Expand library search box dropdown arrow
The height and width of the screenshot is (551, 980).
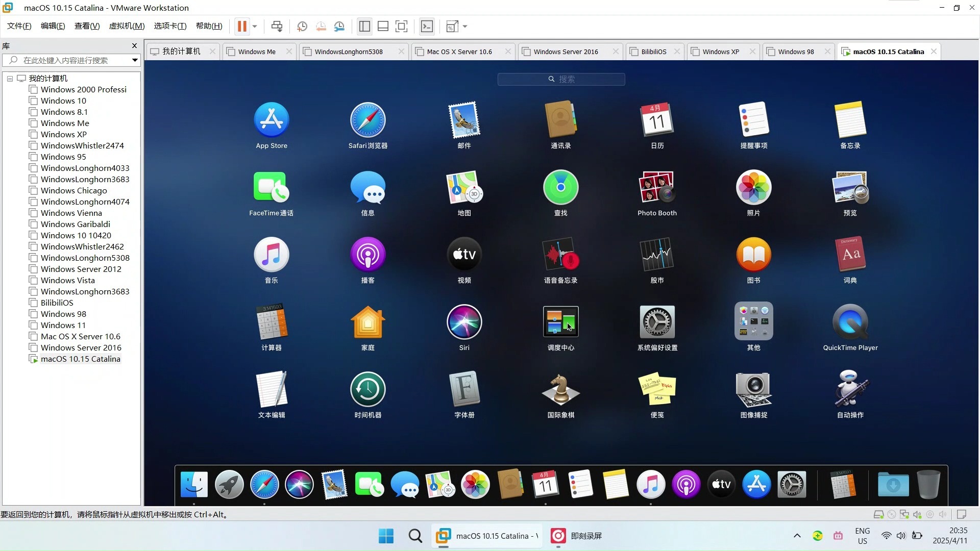(x=135, y=60)
